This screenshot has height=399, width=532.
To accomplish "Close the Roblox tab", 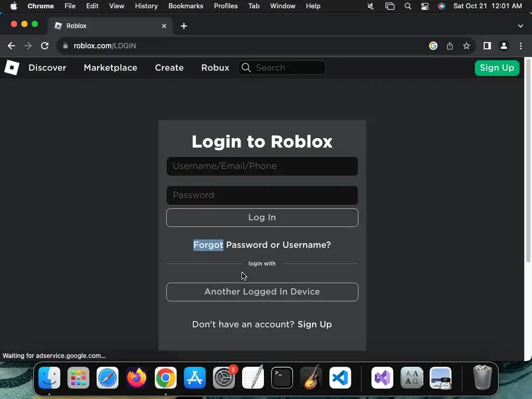I will 164,26.
